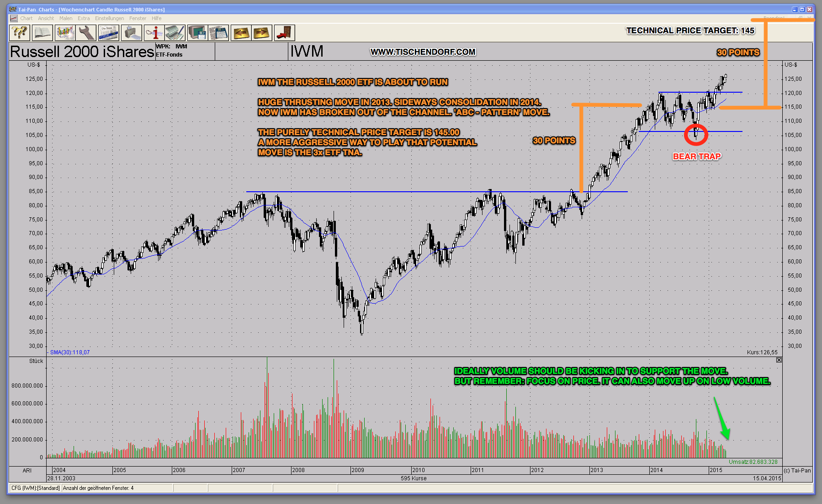822x504 pixels.
Task: Go forward with the golden right arrow
Action: [262, 33]
